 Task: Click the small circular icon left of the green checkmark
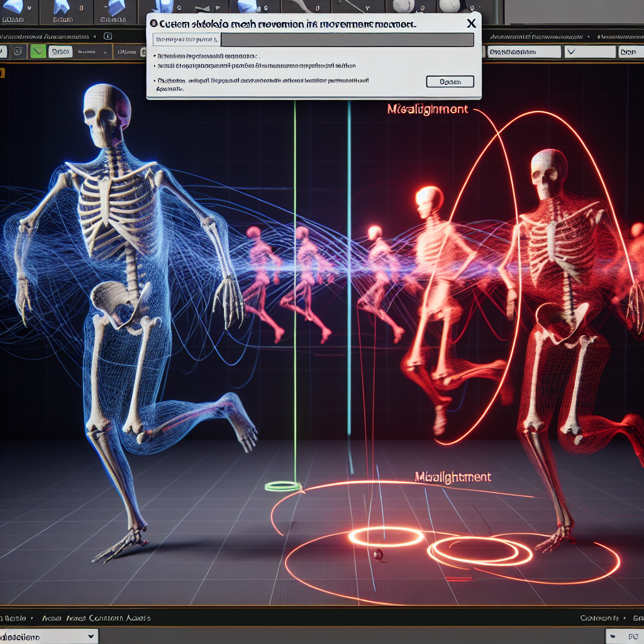18,52
